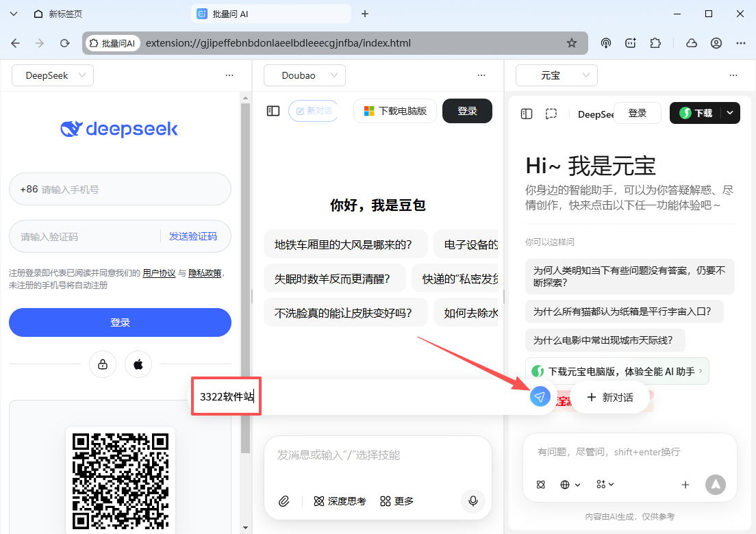Toggle the Yuanbao sidebar panel icon

pyautogui.click(x=527, y=114)
